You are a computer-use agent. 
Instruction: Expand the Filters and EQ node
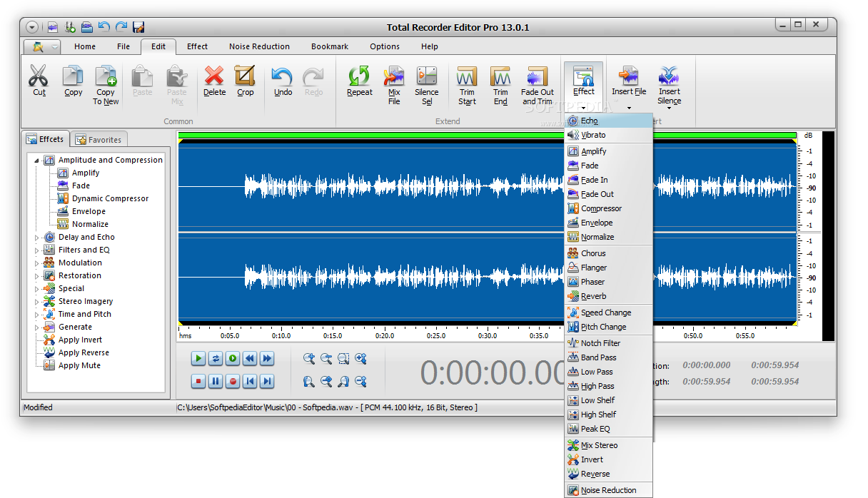pos(37,250)
